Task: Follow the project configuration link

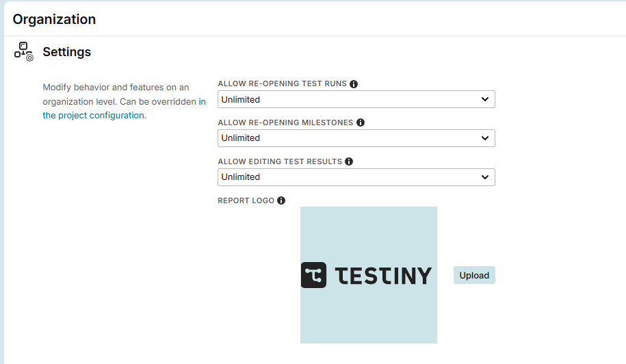Action: (x=93, y=116)
